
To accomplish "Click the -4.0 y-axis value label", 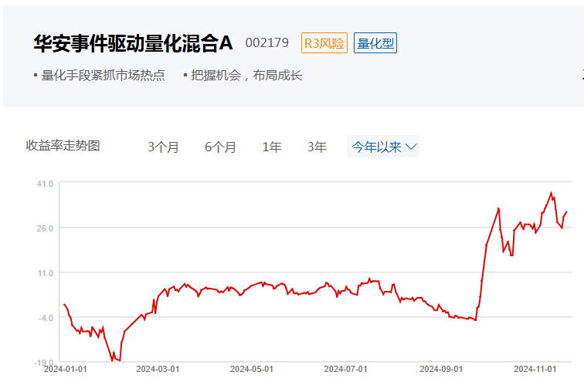I will 46,318.
